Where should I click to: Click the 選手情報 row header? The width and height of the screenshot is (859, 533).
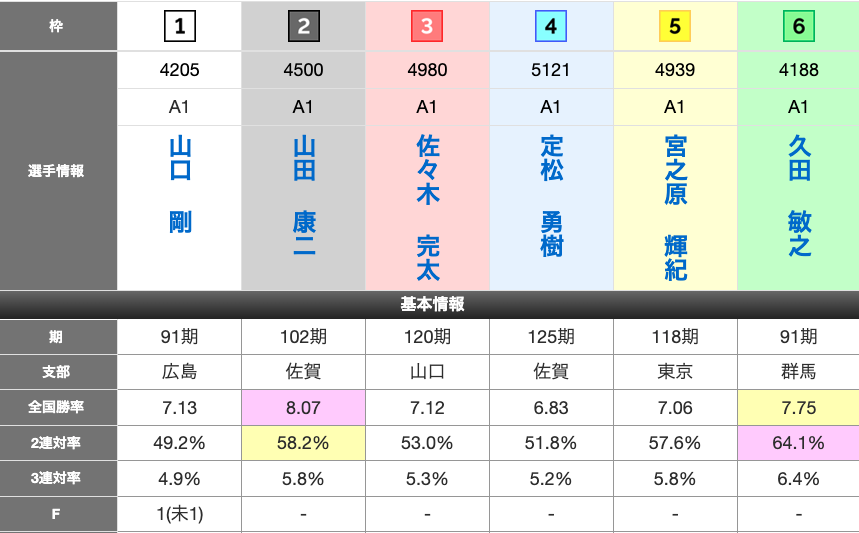tap(58, 171)
